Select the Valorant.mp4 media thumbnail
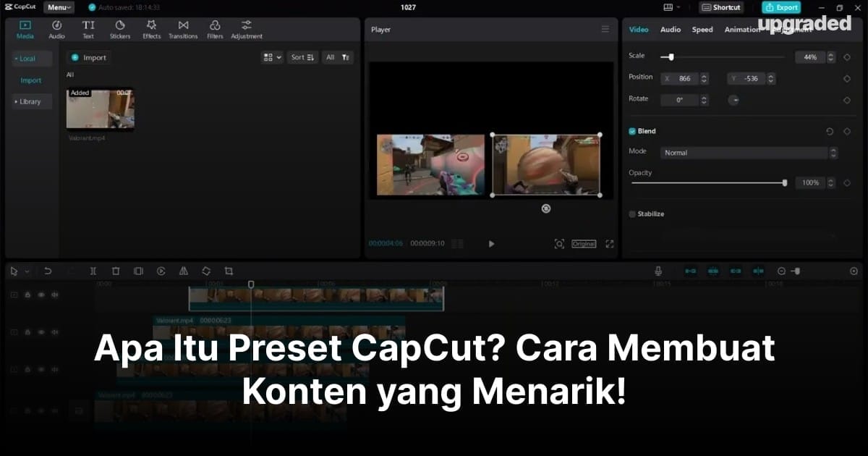The image size is (868, 456). [100, 109]
